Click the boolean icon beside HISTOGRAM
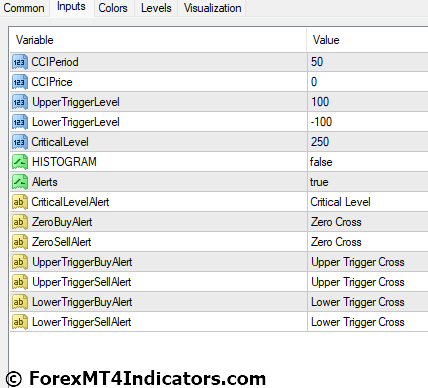This screenshot has height=388, width=428. (x=20, y=162)
